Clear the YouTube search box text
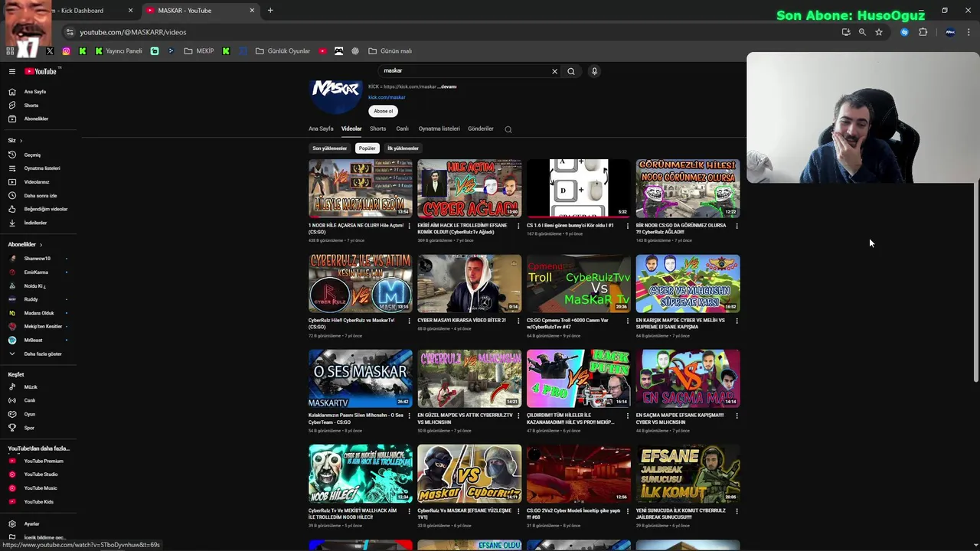This screenshot has width=980, height=551. coord(554,71)
